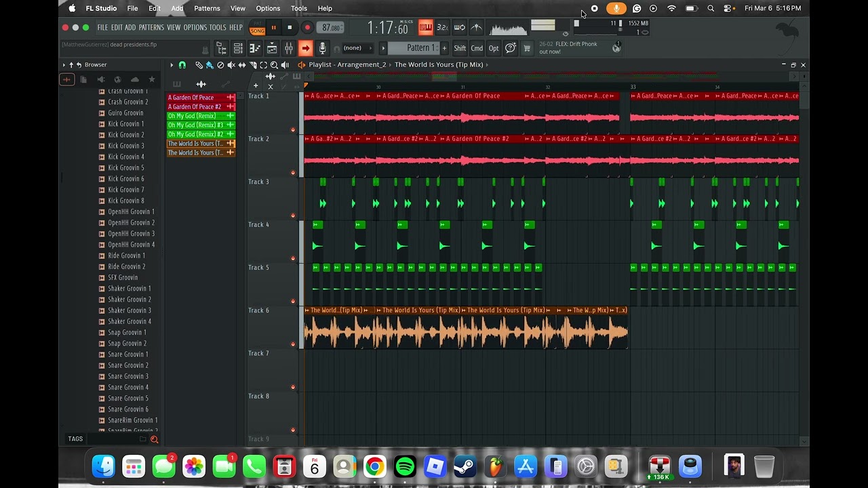Screen dimensions: 868x488
Task: Click the arrow left of Pattern 1
Action: pyautogui.click(x=383, y=48)
